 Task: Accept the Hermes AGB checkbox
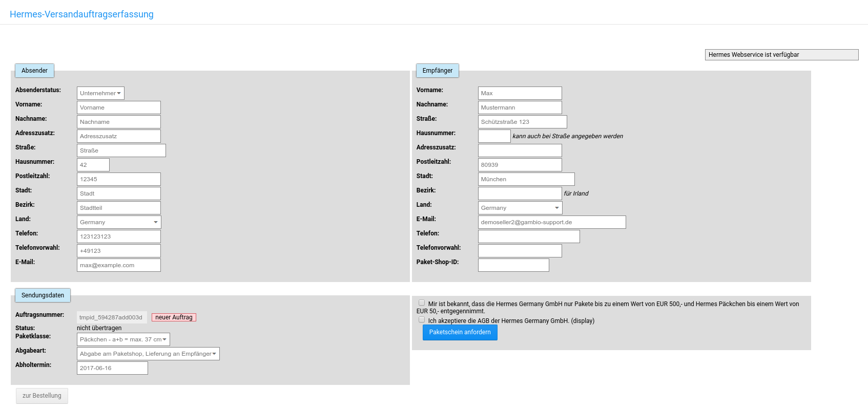coord(422,320)
